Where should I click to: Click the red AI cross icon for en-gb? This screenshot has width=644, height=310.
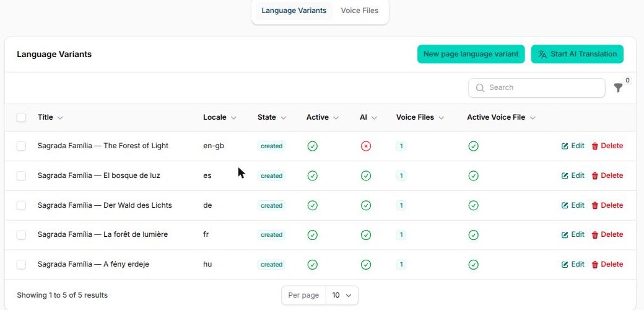tap(366, 146)
